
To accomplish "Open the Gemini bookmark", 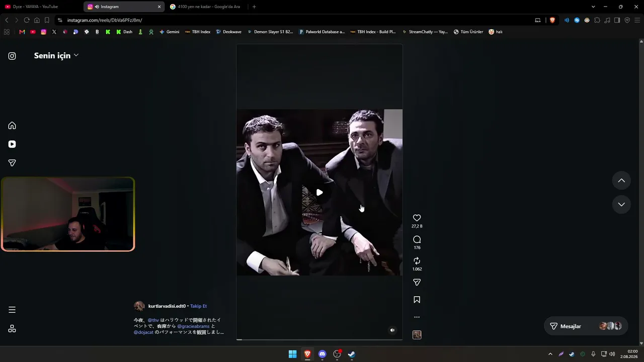I will [x=169, y=32].
